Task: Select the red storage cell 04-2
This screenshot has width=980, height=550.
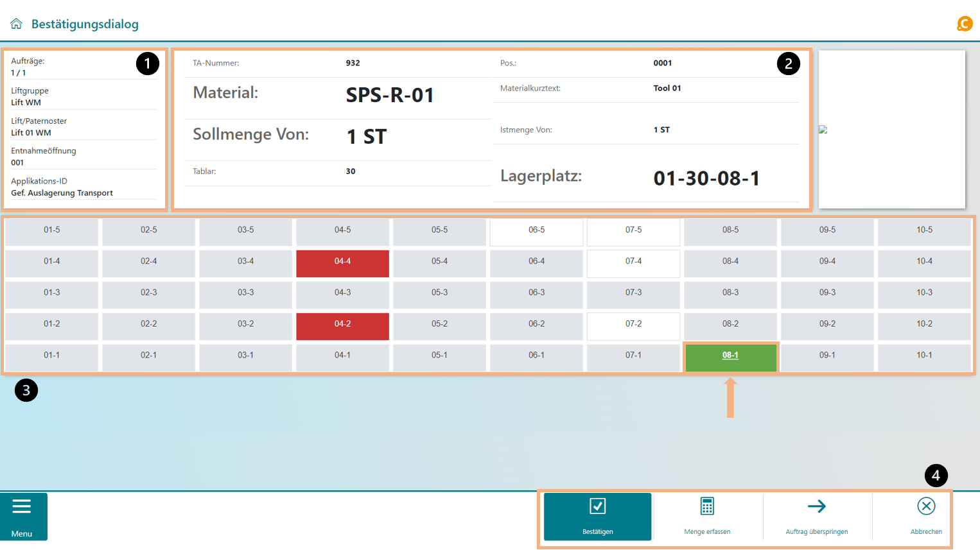Action: (342, 325)
